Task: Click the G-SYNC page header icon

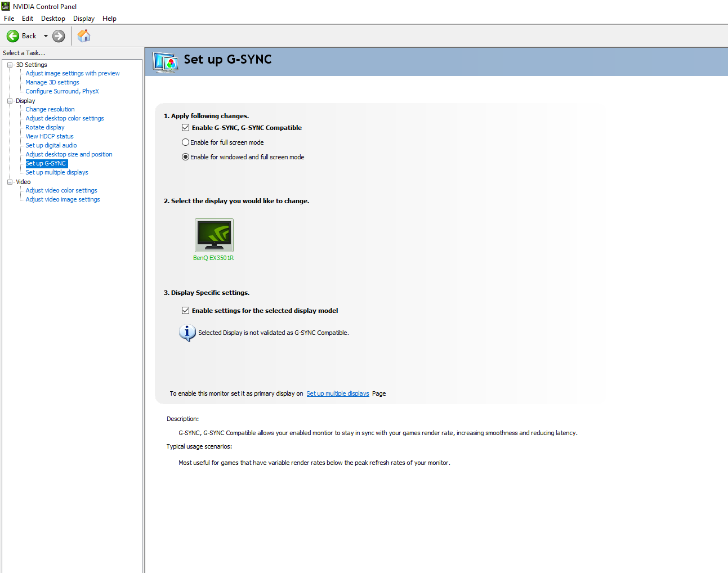Action: pyautogui.click(x=166, y=62)
